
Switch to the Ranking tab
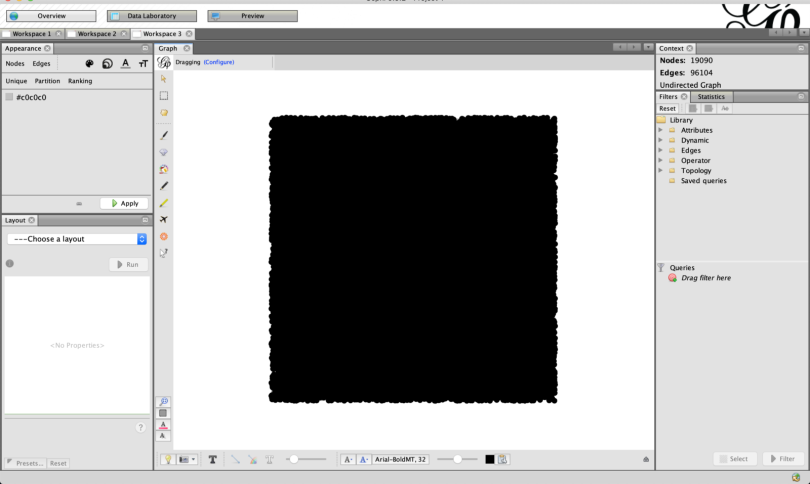[80, 81]
